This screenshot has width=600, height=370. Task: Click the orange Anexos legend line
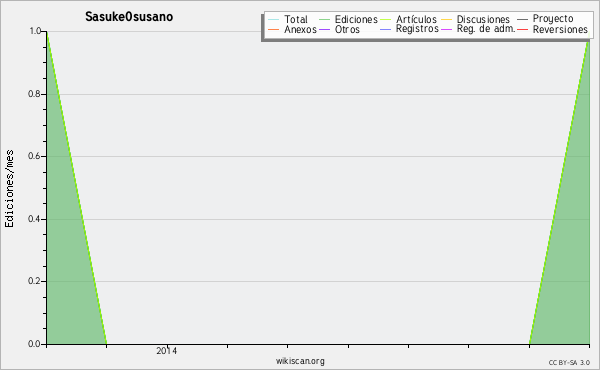click(x=273, y=29)
